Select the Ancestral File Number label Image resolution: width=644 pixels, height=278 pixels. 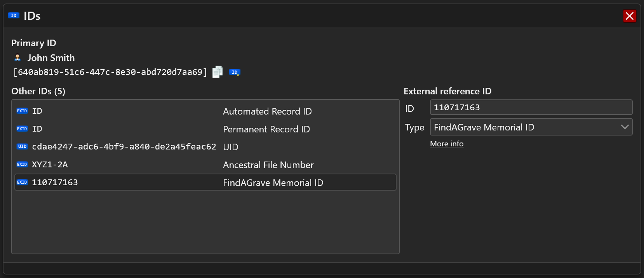268,165
